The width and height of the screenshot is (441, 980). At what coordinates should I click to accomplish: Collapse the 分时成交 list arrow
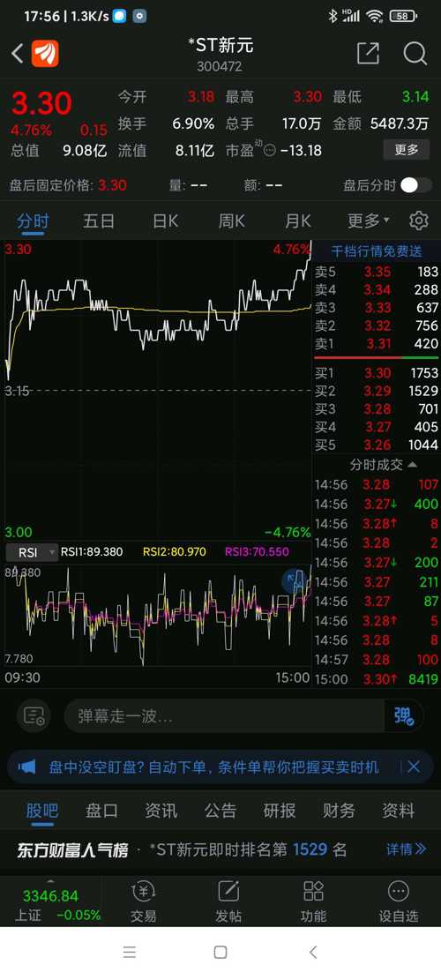click(x=413, y=465)
